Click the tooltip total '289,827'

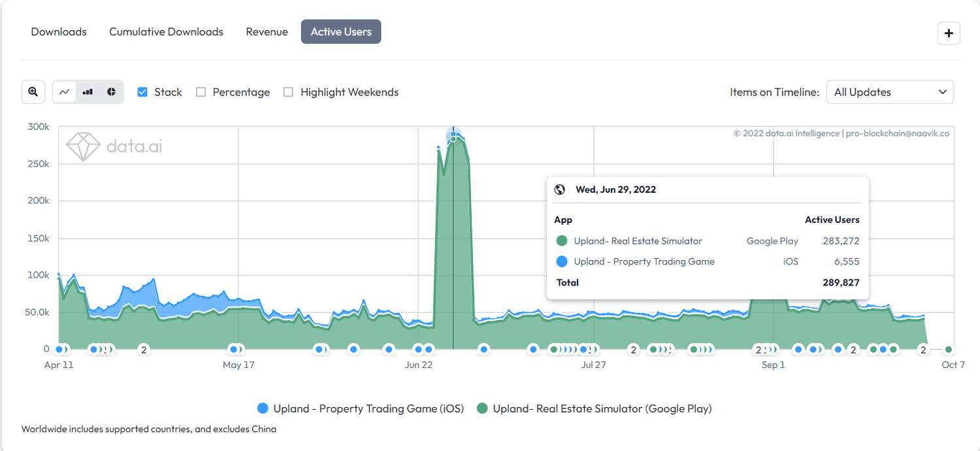tap(841, 282)
